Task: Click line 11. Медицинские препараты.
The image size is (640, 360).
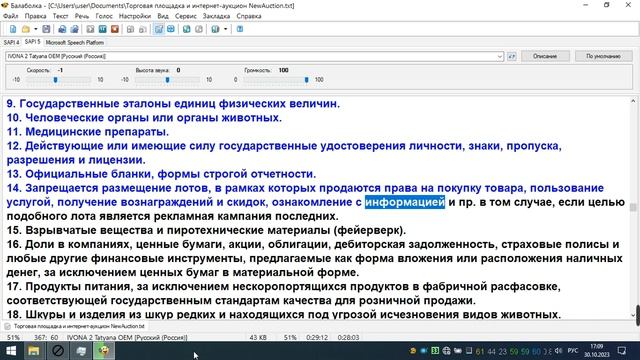Action: [x=88, y=132]
